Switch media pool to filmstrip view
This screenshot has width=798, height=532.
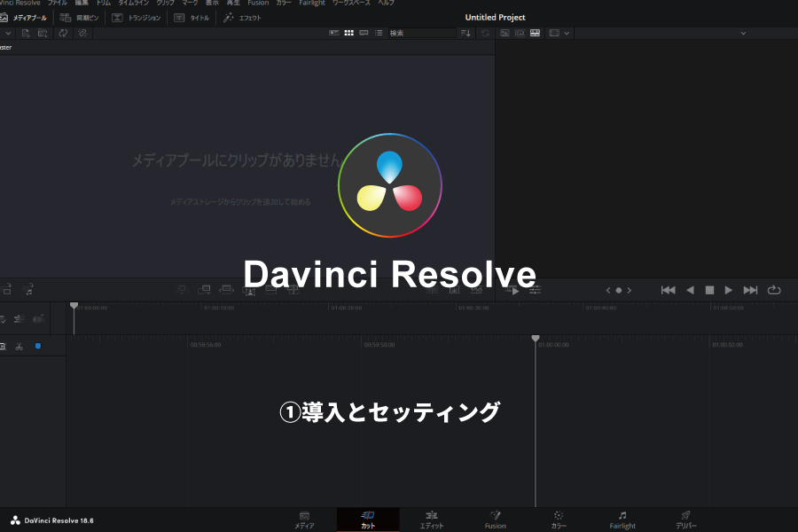click(x=364, y=33)
